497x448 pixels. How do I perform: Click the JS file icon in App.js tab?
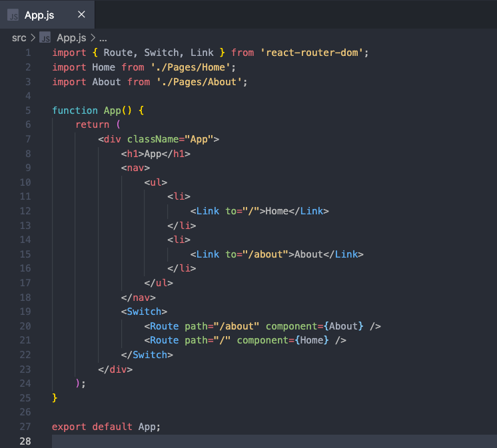pos(13,15)
